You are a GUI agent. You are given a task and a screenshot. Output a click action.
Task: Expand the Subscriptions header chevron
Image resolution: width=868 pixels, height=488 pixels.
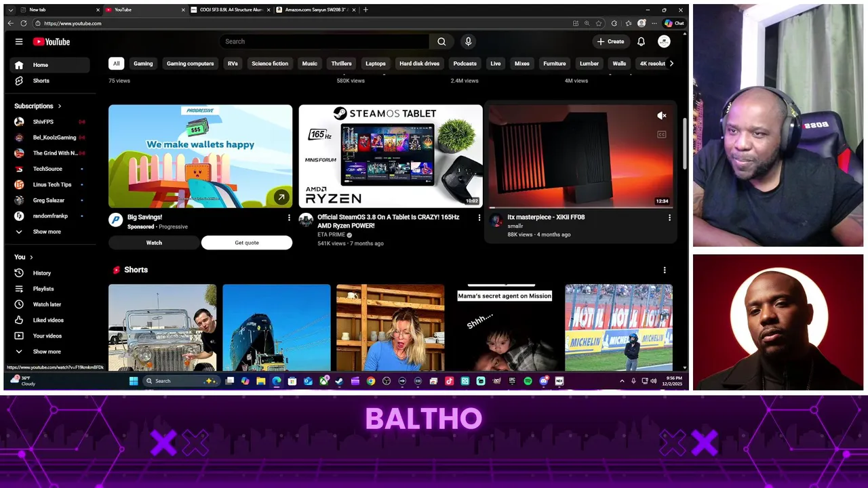tap(59, 106)
